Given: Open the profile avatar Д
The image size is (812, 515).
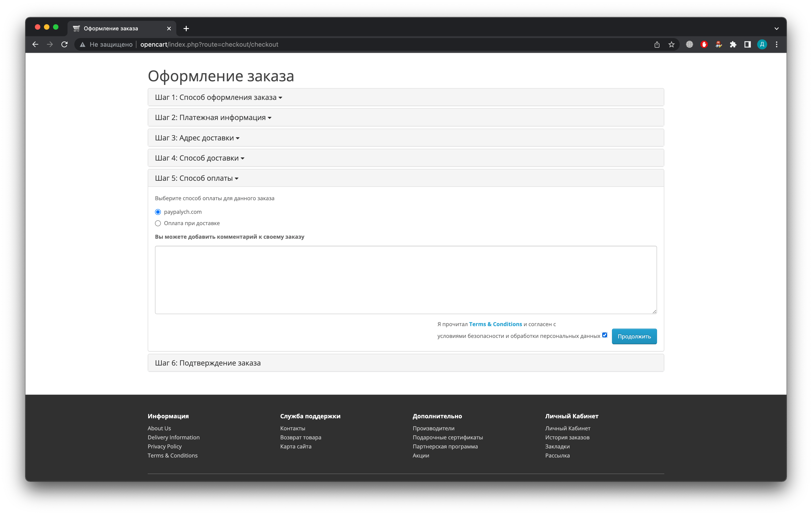Looking at the screenshot, I should tap(762, 44).
